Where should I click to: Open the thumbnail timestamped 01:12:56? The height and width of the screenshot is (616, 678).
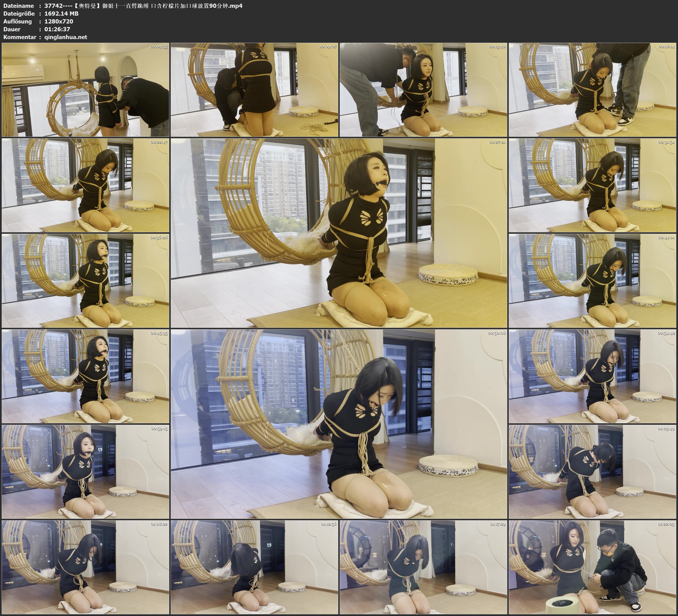(254, 567)
